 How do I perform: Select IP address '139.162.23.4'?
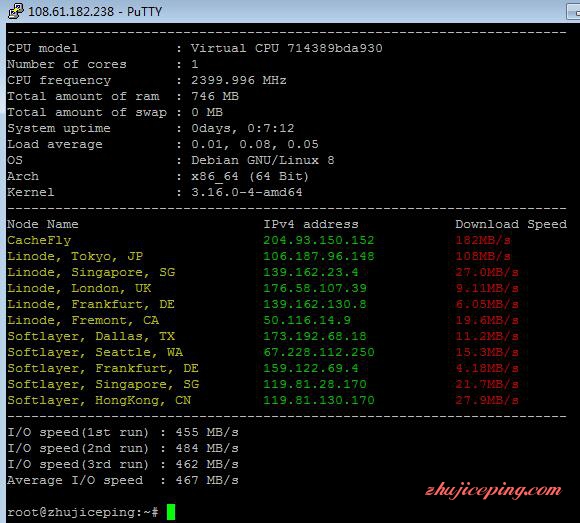311,272
